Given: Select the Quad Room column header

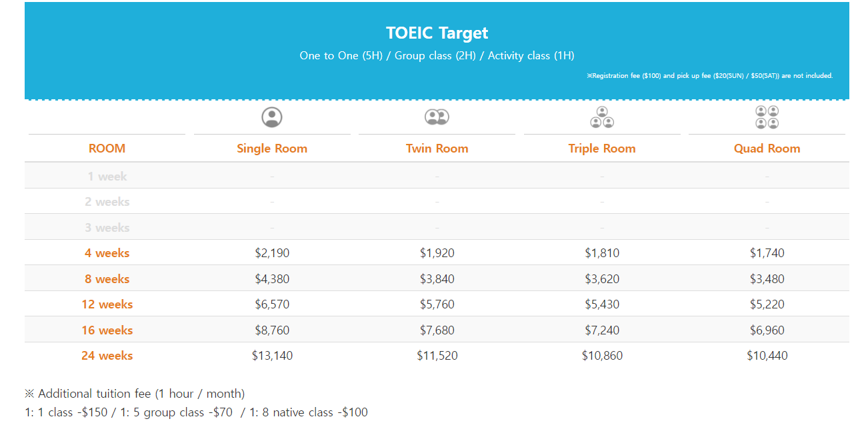Looking at the screenshot, I should [x=767, y=149].
